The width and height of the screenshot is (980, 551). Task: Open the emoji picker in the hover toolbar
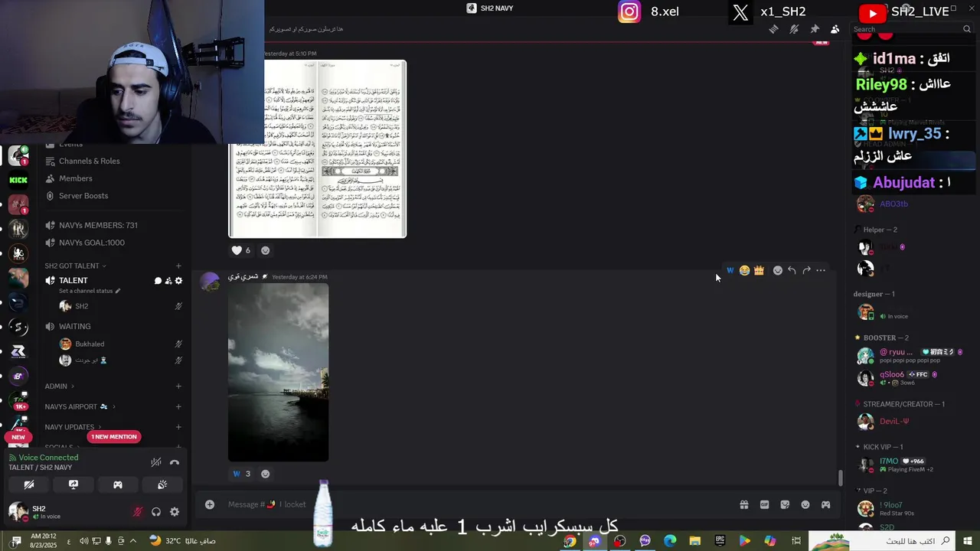coord(778,270)
